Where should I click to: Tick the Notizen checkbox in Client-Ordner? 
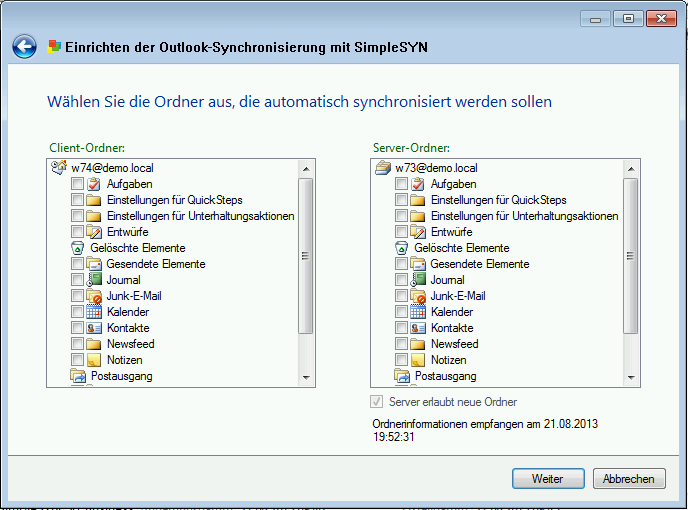78,360
